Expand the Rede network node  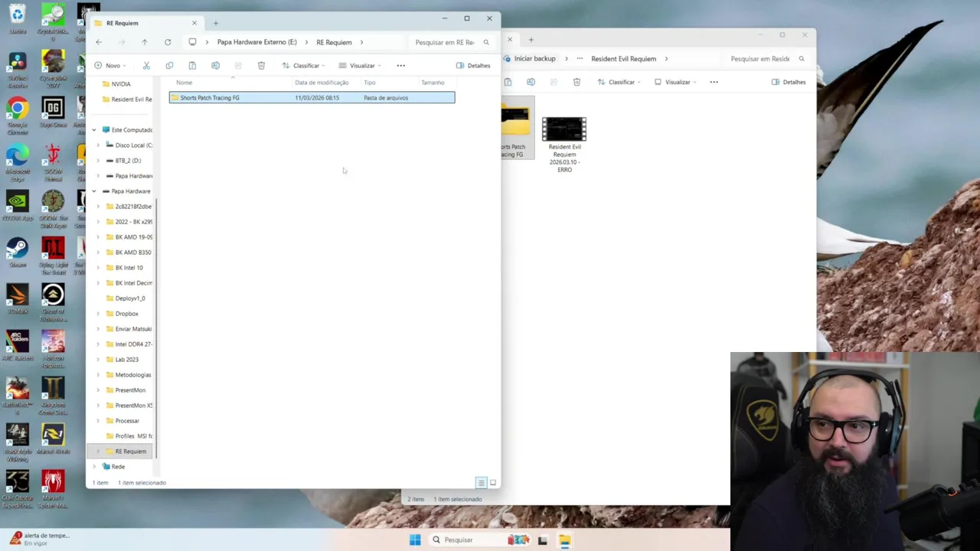94,467
